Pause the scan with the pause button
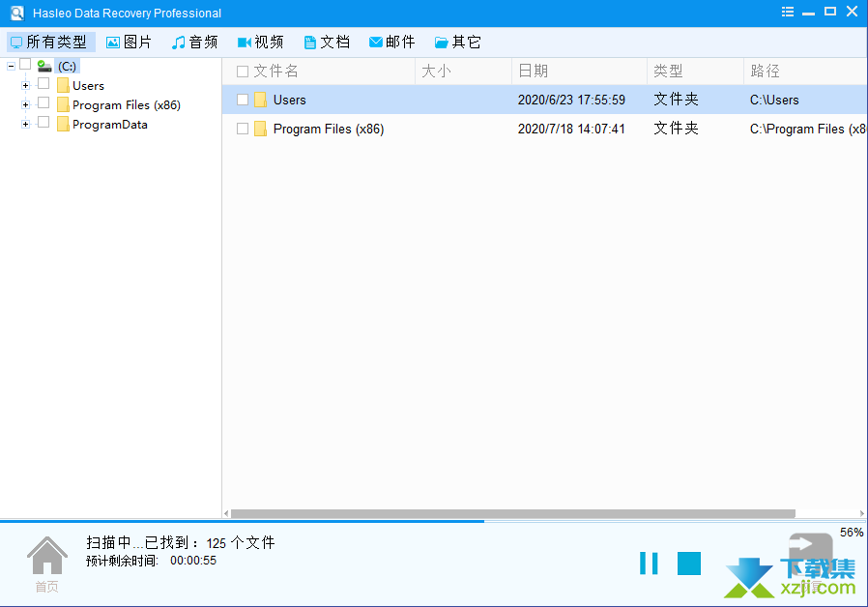Viewport: 868px width, 607px height. click(x=649, y=564)
